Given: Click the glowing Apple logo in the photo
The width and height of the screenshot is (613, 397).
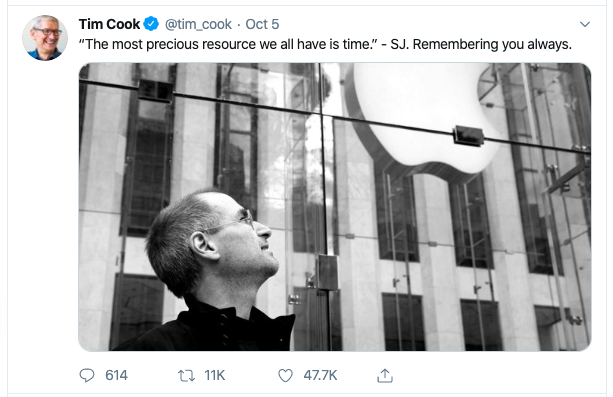Looking at the screenshot, I should click(x=422, y=115).
